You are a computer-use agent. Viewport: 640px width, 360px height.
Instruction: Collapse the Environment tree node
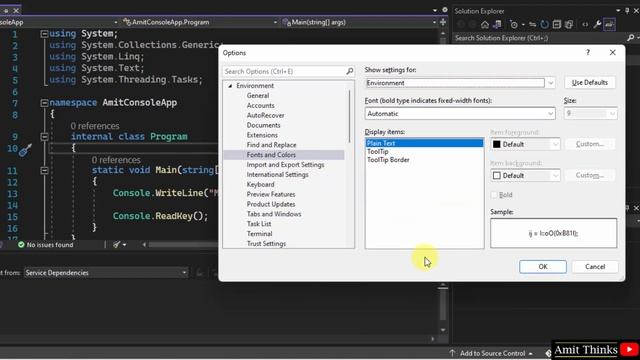tap(230, 86)
